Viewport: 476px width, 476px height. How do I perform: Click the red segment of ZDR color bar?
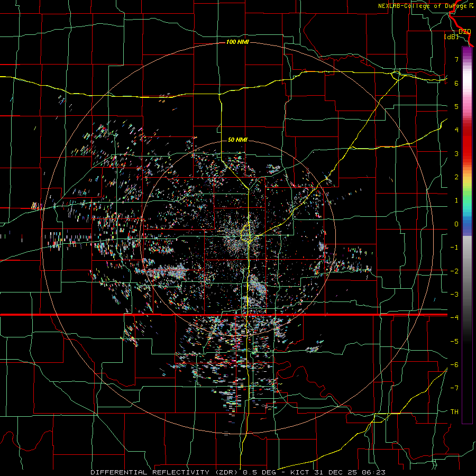(x=467, y=143)
